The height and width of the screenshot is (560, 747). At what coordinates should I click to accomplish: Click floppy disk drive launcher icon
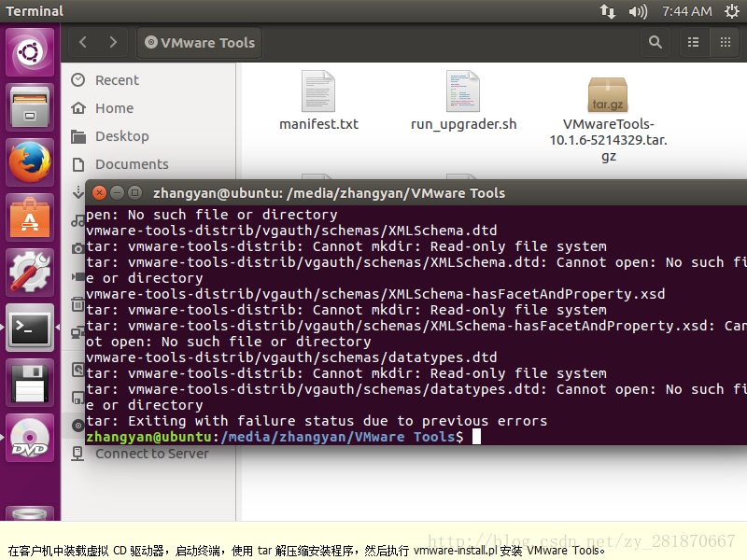coord(30,384)
